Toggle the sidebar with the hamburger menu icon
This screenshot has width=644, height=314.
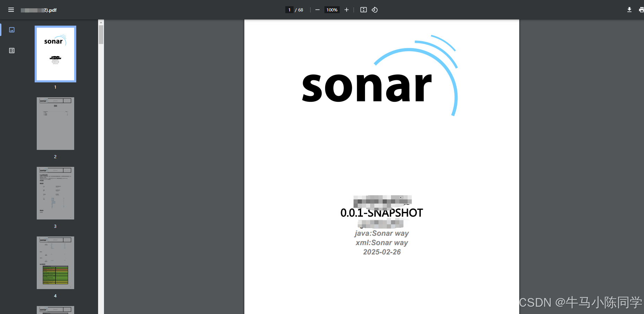(x=11, y=10)
